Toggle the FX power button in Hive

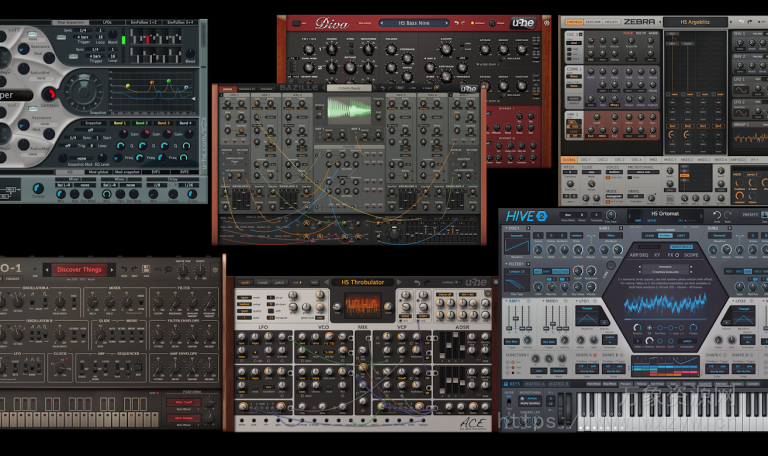pyautogui.click(x=677, y=255)
